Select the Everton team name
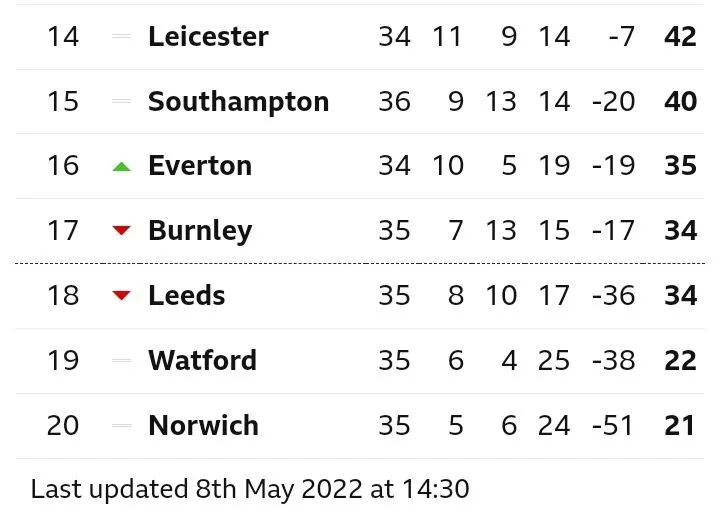Screen dimensions: 720x512 200,166
